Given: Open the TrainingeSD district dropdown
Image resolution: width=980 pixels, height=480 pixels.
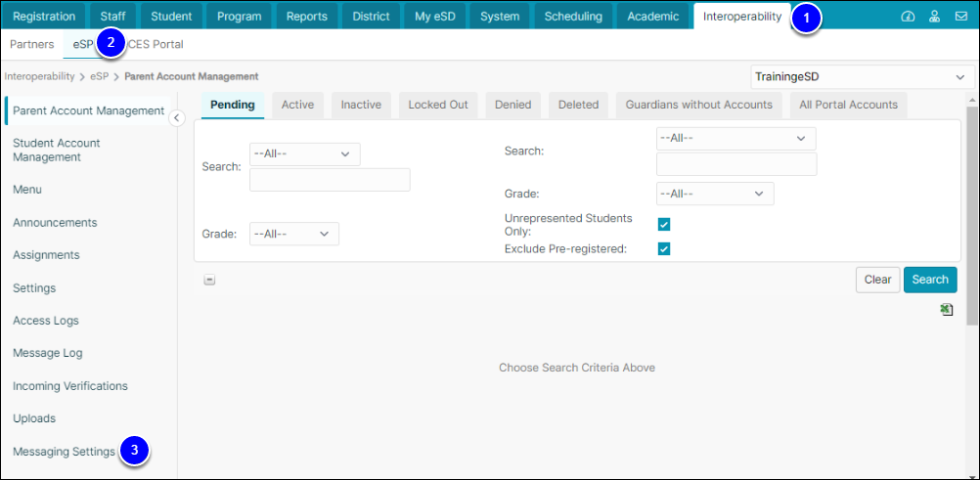Looking at the screenshot, I should (x=862, y=77).
